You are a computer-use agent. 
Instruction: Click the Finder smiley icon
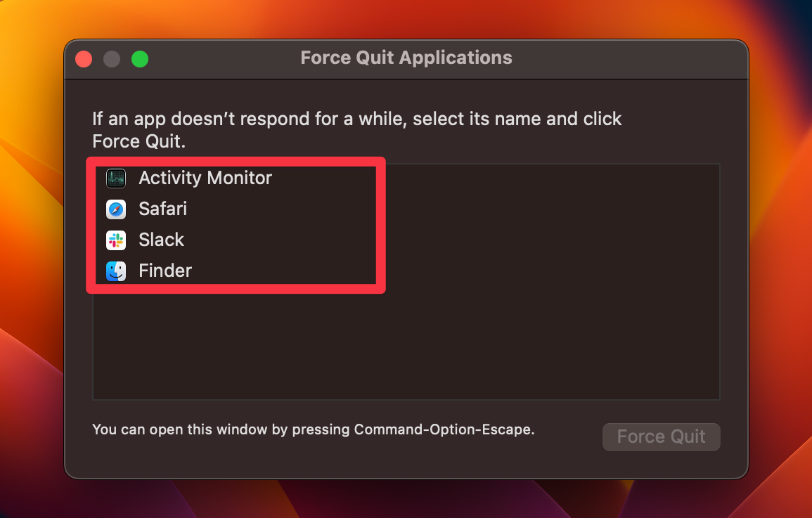(115, 271)
